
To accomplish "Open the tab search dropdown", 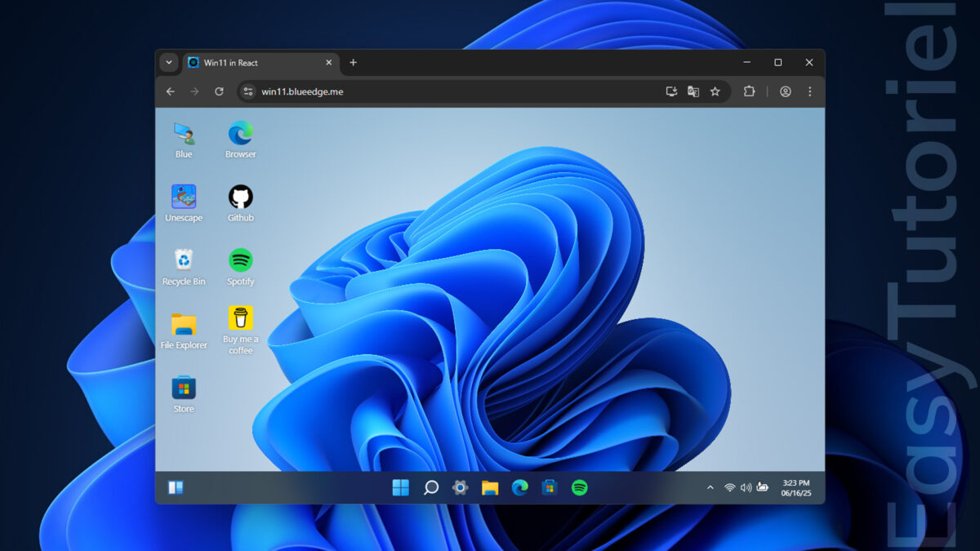I will pyautogui.click(x=169, y=63).
